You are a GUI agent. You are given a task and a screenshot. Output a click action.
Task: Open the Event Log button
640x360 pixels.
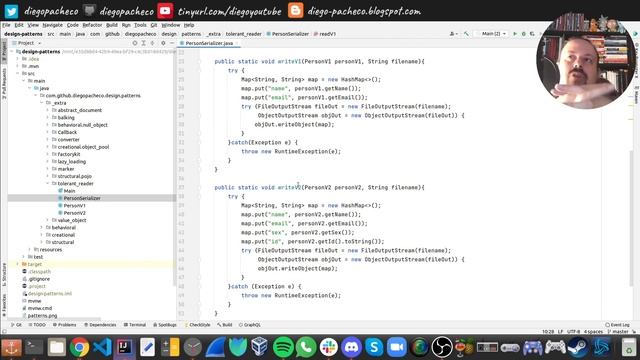618,325
